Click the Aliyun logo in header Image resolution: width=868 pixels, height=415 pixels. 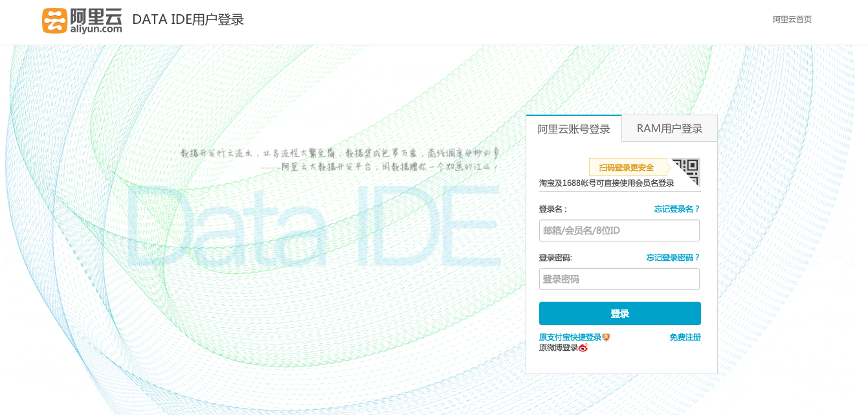point(82,20)
